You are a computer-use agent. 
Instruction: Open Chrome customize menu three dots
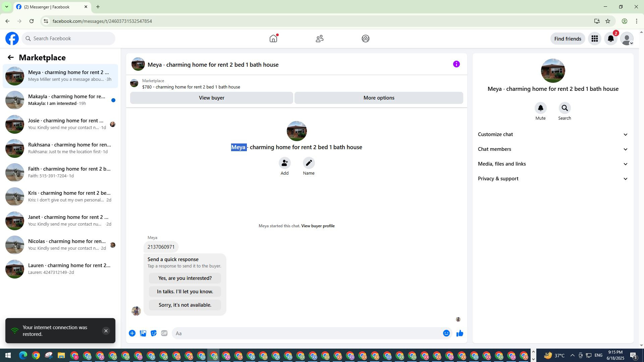click(x=637, y=21)
